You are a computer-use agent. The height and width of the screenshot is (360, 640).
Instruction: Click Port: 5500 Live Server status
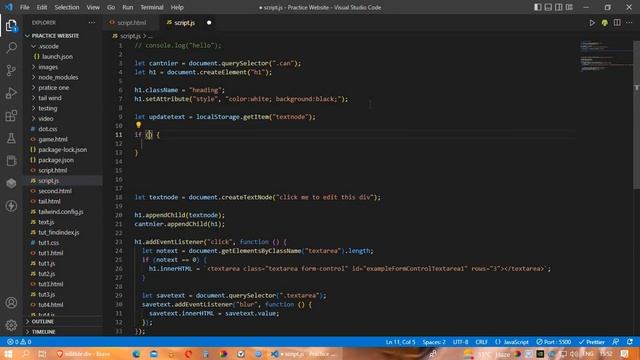(553, 342)
